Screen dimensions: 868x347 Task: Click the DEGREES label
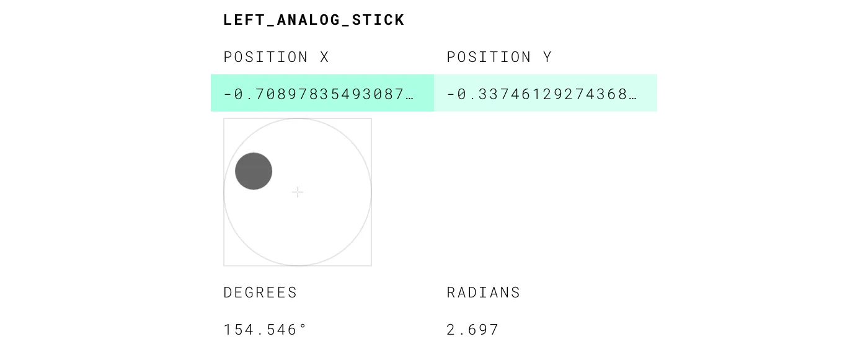pyautogui.click(x=260, y=292)
